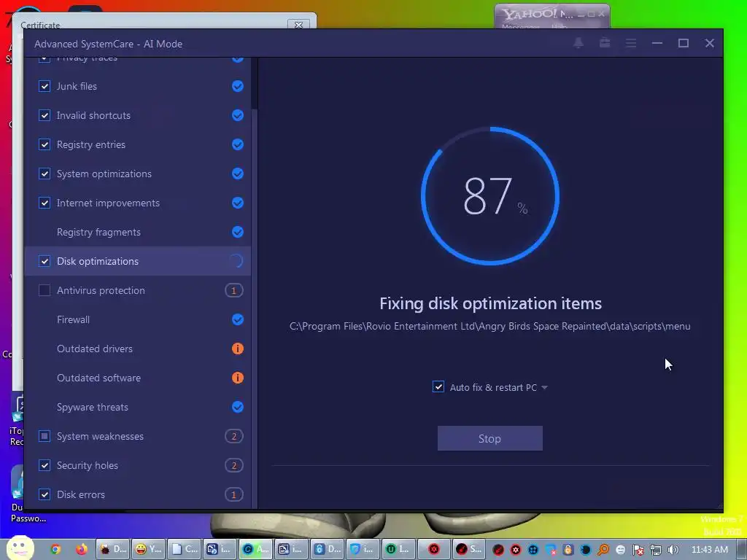747x560 pixels.
Task: Disable the Internet improvements checkbox
Action: 44,203
